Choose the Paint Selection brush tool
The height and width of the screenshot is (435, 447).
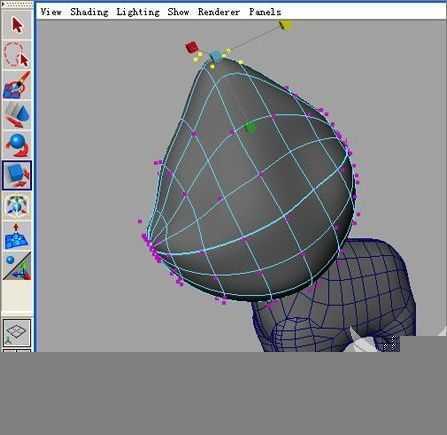point(17,85)
